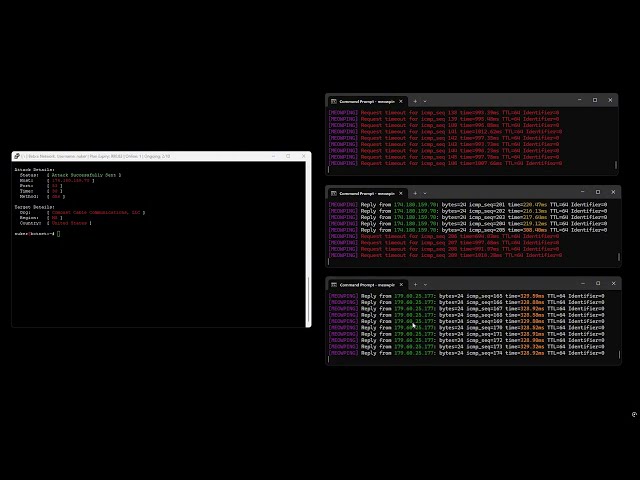The image size is (640, 480).
Task: Minimize the 179.60.25.177 ping window
Action: tap(583, 283)
